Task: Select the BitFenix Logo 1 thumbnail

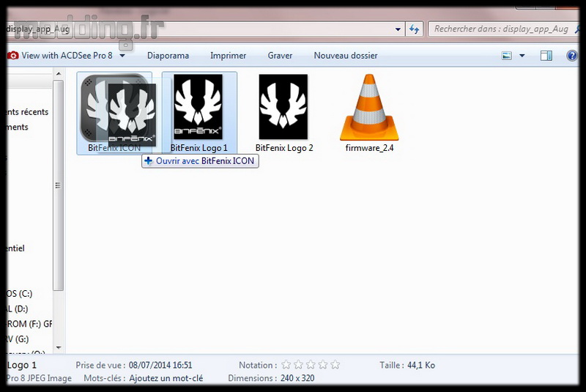Action: point(198,106)
